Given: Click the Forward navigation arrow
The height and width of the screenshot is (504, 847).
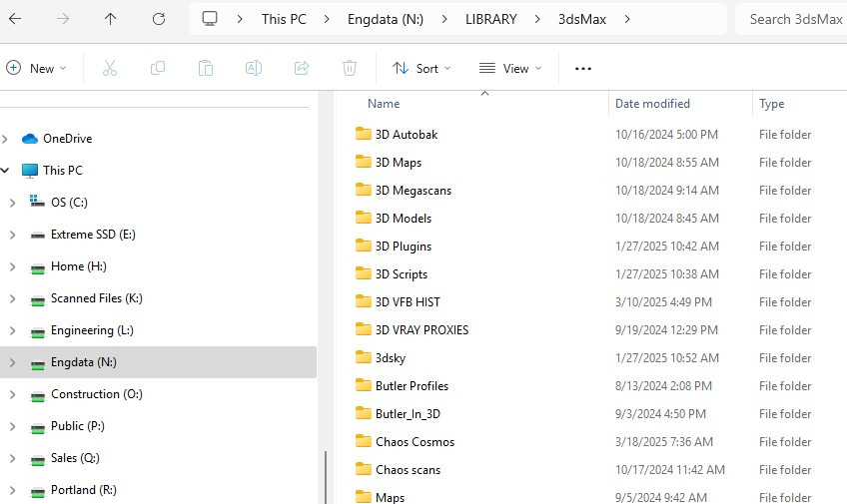Looking at the screenshot, I should point(63,19).
